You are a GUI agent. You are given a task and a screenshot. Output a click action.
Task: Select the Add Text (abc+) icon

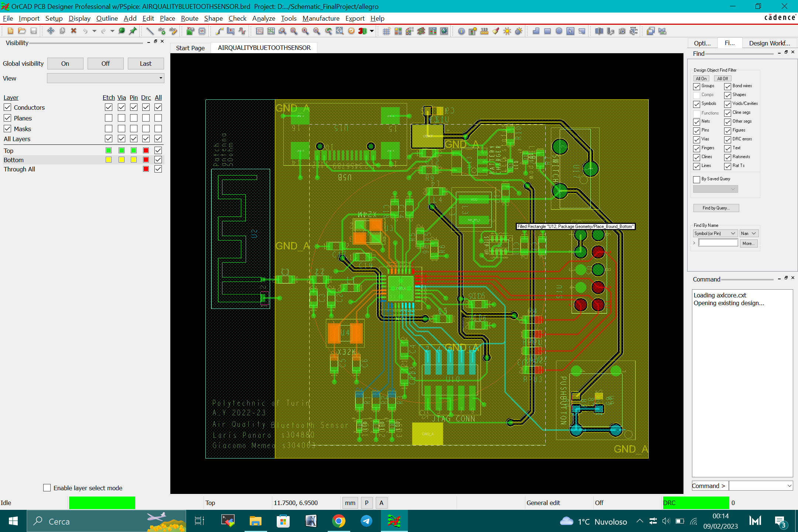coord(161,31)
